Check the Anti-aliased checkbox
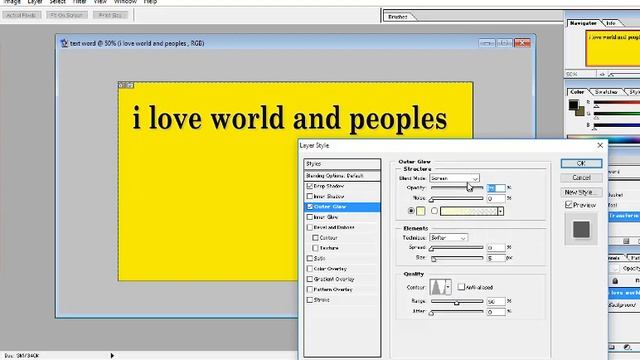The height and width of the screenshot is (360, 640). 461,287
